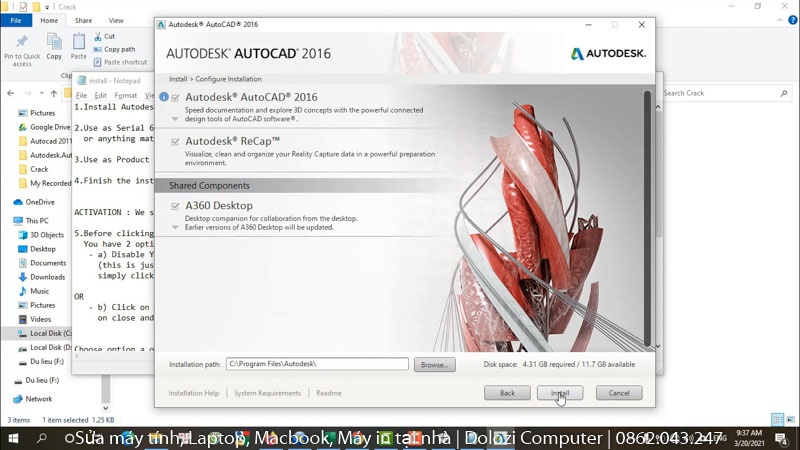Select the Google Drive folder icon

click(x=22, y=127)
